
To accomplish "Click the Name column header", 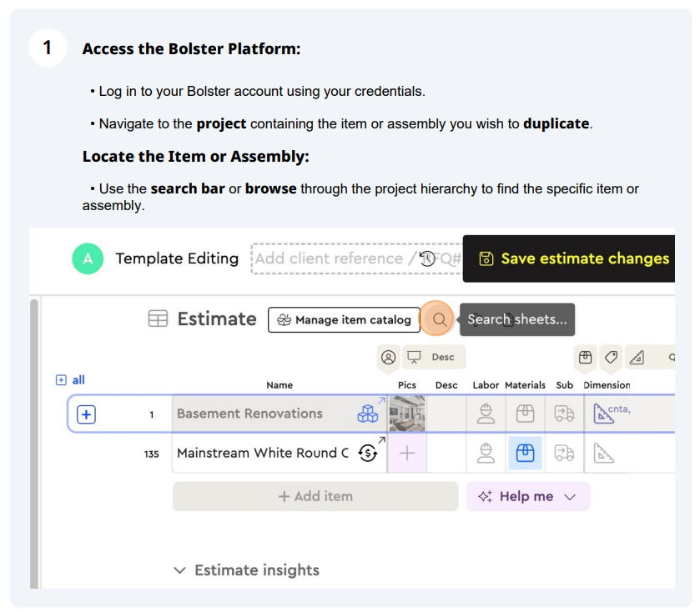I will coord(279,385).
